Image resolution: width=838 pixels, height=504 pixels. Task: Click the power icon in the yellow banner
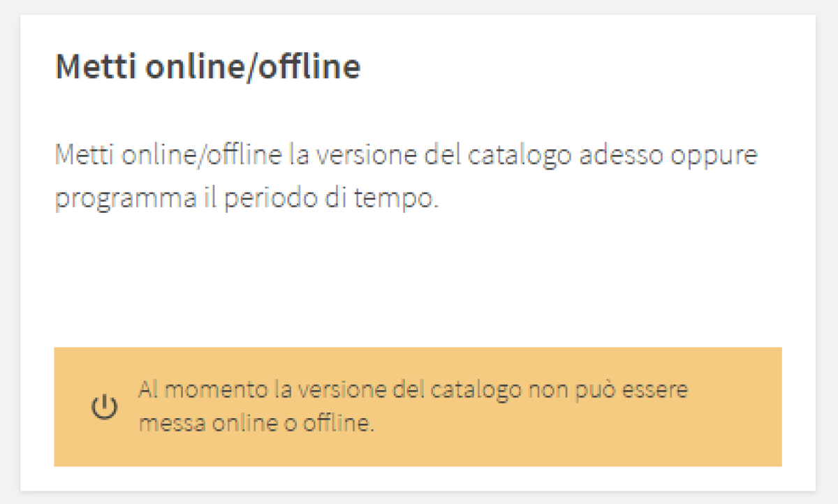pos(103,407)
